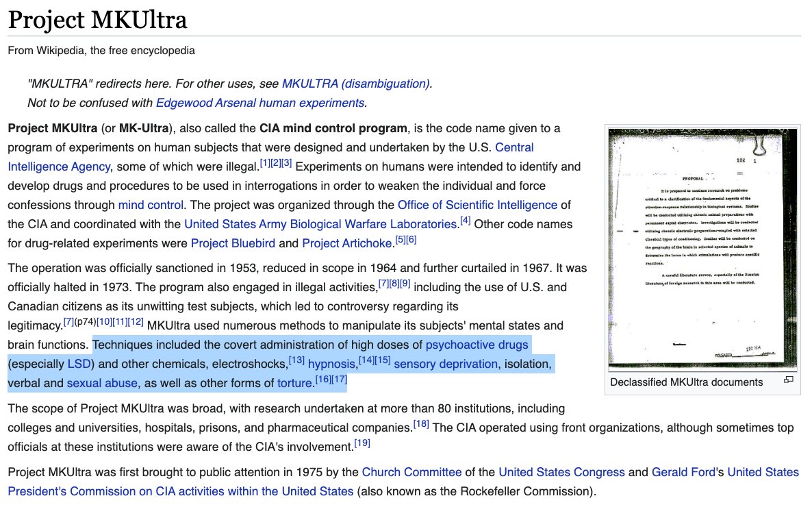This screenshot has height=507, width=812.
Task: Jump to citation [5] after Project Artichoke
Action: coord(401,240)
